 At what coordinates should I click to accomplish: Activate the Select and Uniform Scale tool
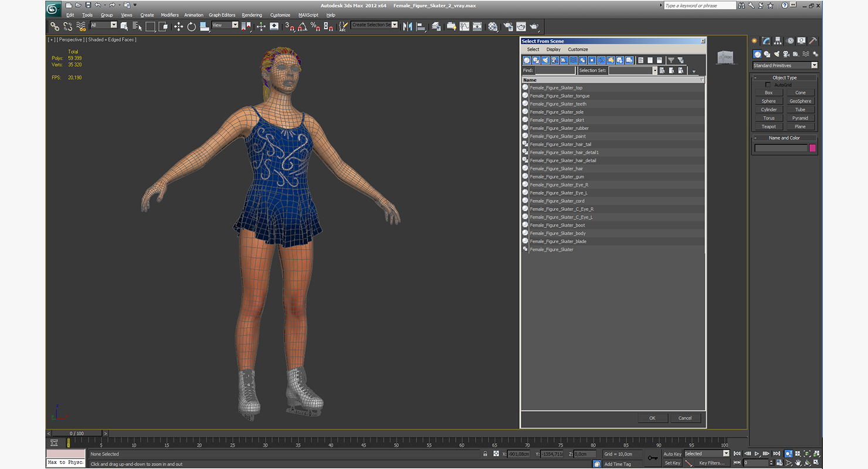coord(204,26)
